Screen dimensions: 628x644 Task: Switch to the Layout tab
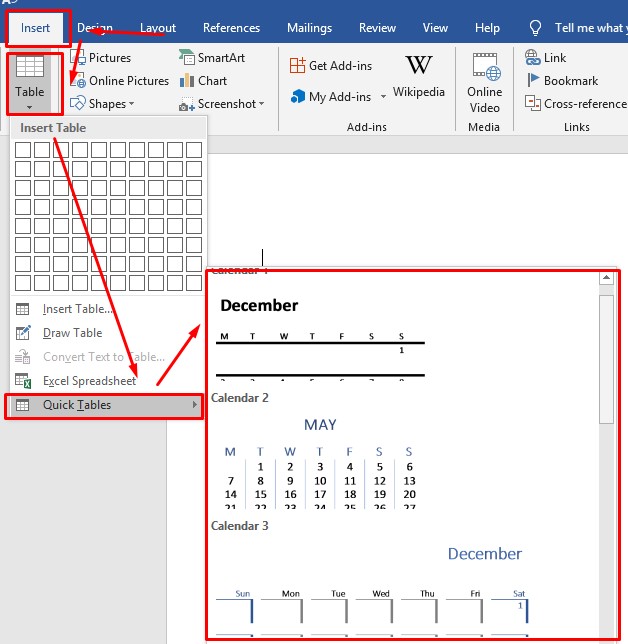158,28
